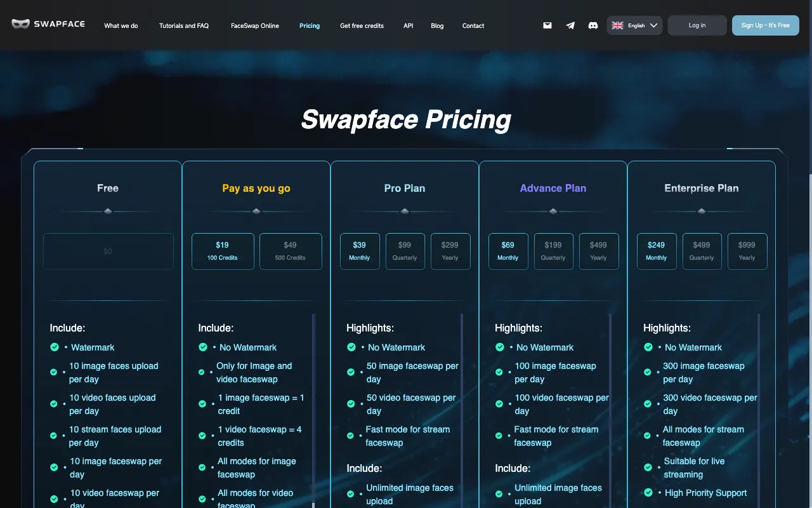Select Pro Plan $39 Monthly
Screen dimensions: 812x508
tap(360, 251)
